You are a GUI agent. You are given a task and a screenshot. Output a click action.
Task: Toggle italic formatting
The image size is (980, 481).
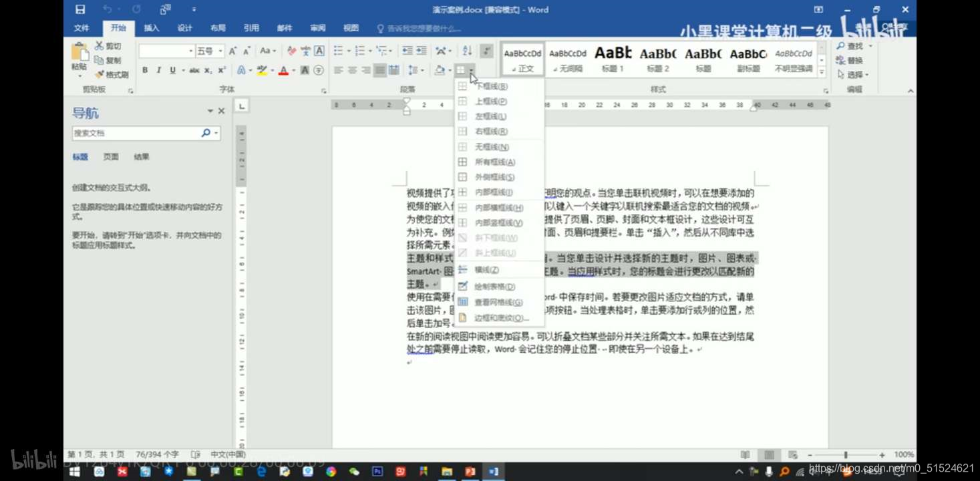[158, 70]
